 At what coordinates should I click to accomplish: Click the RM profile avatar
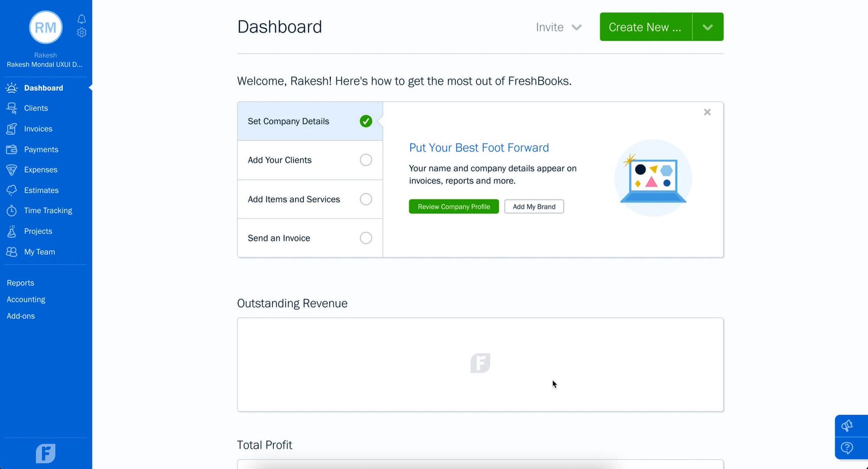coord(46,27)
